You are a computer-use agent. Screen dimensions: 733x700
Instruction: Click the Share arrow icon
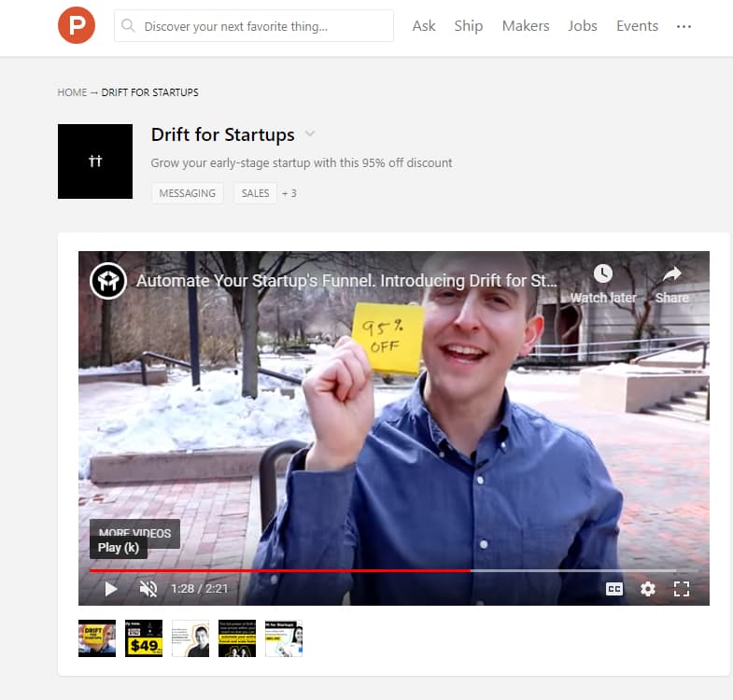671,273
